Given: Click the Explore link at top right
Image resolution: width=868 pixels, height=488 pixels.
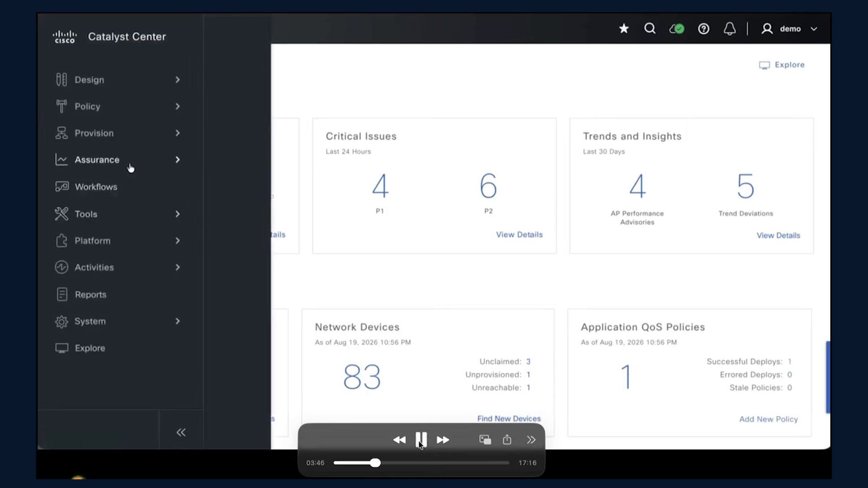Looking at the screenshot, I should (782, 65).
